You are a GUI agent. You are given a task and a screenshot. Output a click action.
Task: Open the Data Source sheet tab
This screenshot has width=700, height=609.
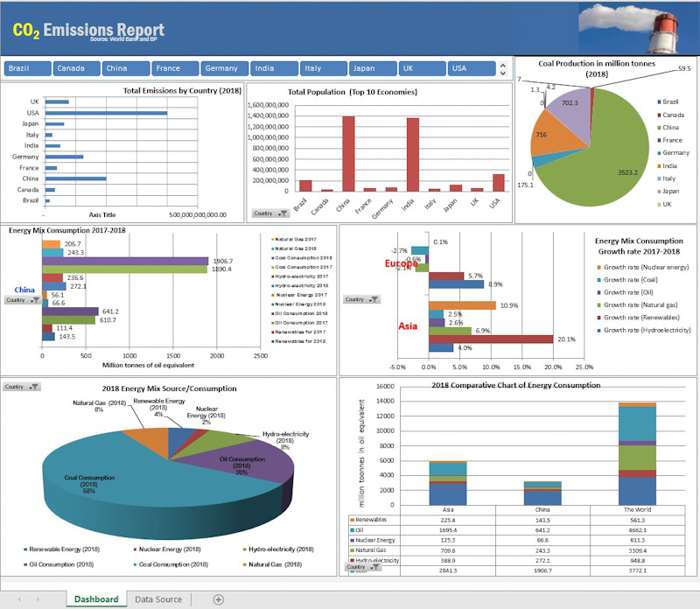coord(157,599)
